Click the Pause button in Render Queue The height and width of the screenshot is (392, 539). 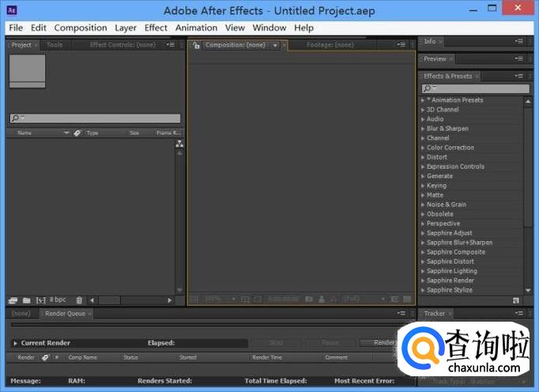click(x=330, y=343)
